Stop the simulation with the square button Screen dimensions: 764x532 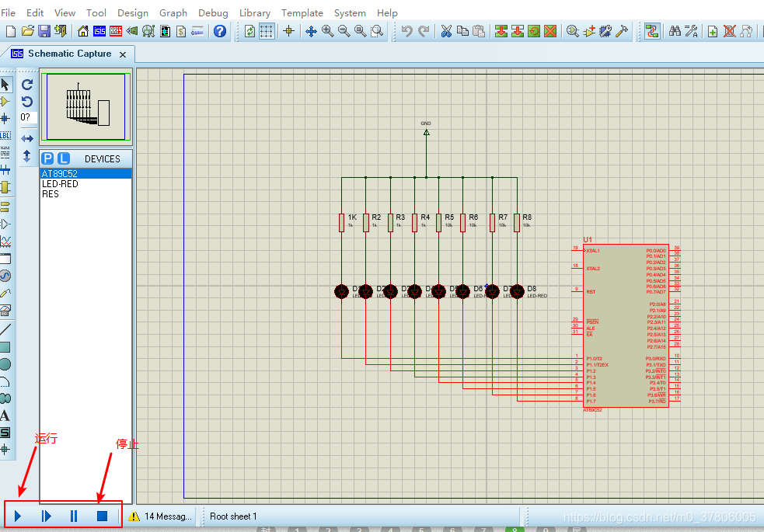pos(102,516)
